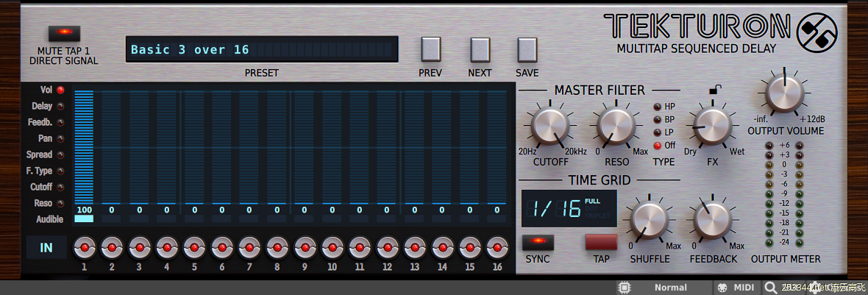
Task: Click the OUTPUT VOLUME knob
Action: click(785, 94)
